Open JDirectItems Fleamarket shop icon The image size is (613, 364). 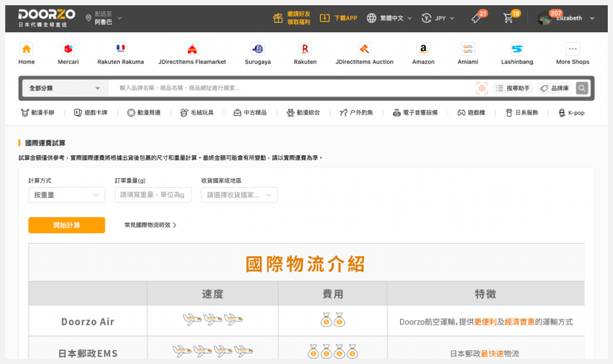(192, 49)
